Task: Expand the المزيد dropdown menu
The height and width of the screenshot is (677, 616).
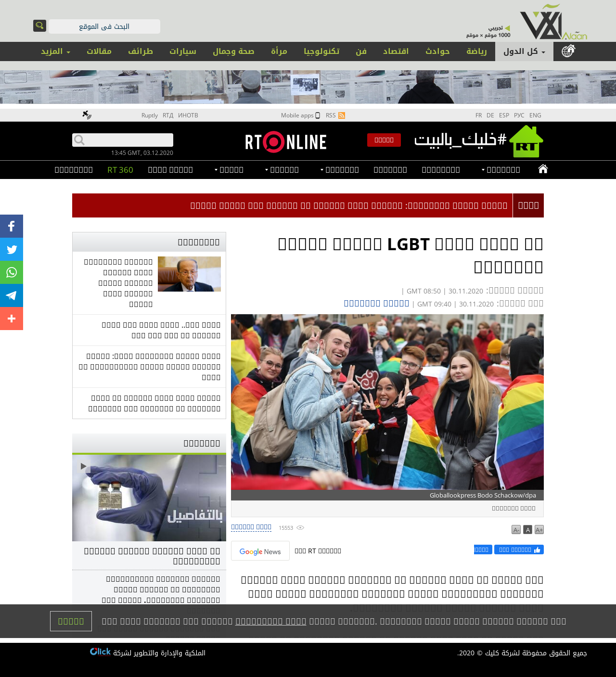Action: pos(55,51)
